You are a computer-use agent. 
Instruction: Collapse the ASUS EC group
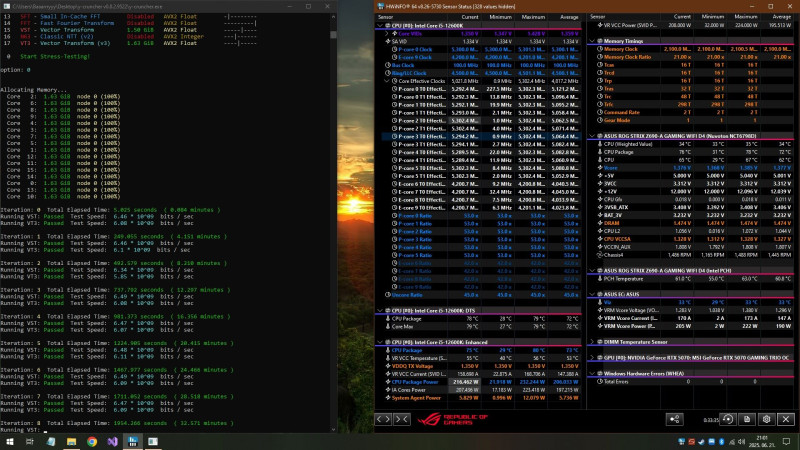pyautogui.click(x=592, y=294)
